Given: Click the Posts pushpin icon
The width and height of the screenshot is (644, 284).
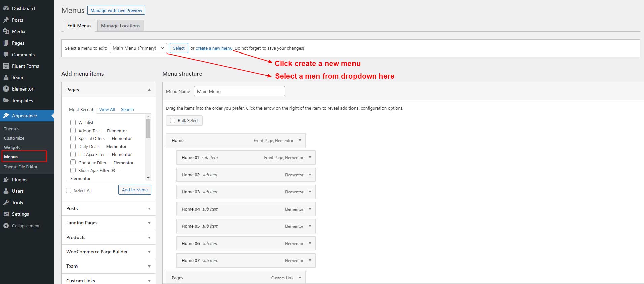Looking at the screenshot, I should (x=6, y=20).
